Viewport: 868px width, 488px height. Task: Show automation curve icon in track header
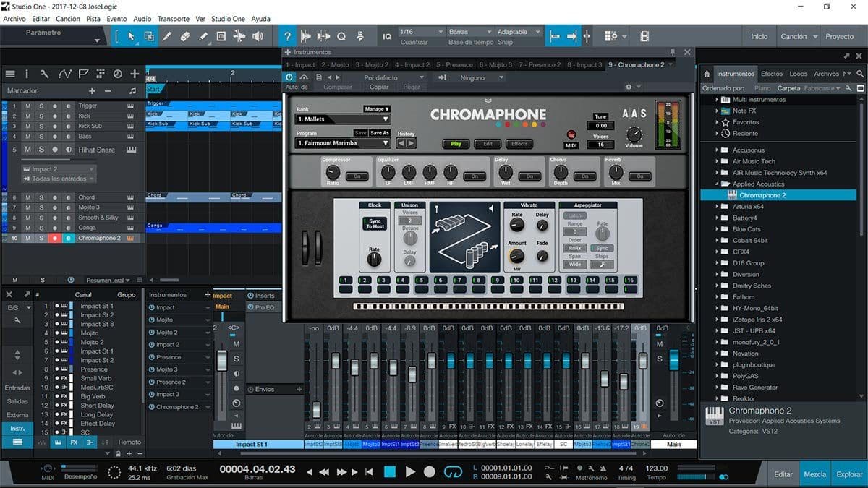coord(64,74)
